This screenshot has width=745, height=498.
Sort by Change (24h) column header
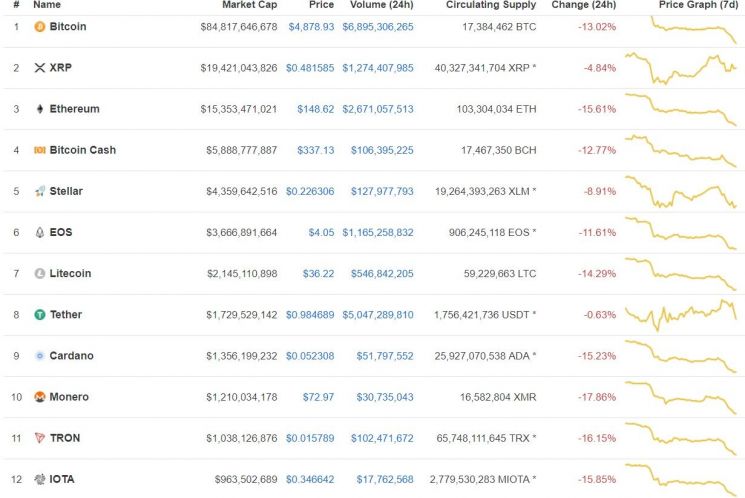pos(584,5)
